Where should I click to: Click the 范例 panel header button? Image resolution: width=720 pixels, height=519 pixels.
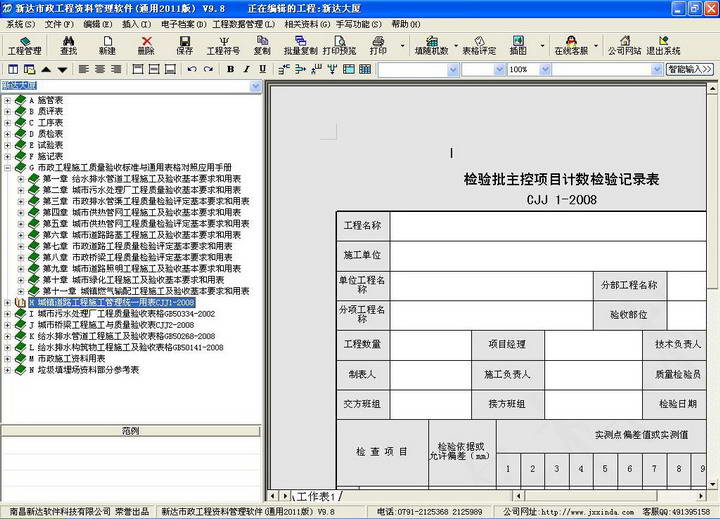tap(131, 431)
